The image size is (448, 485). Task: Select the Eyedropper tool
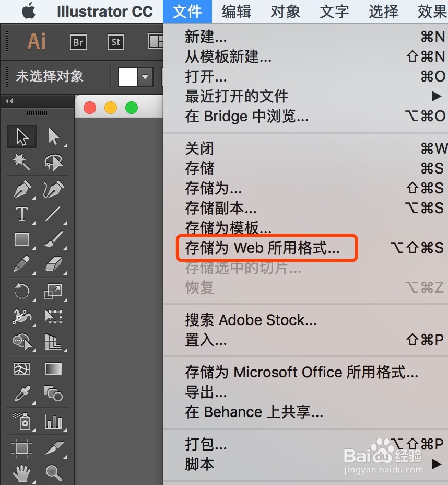point(22,394)
